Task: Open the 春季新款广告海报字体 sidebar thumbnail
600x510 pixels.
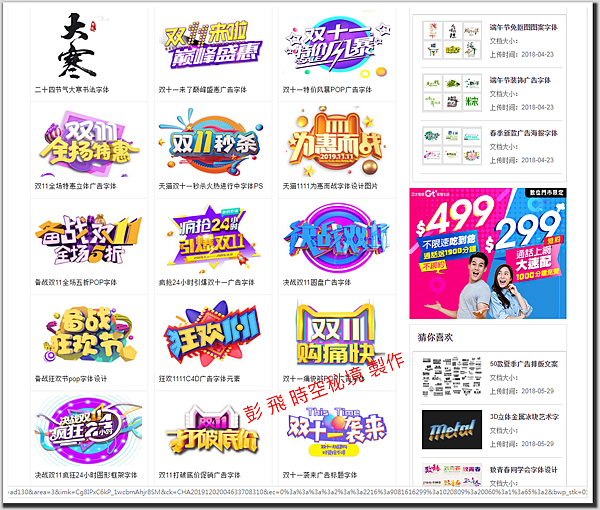Action: pyautogui.click(x=452, y=146)
